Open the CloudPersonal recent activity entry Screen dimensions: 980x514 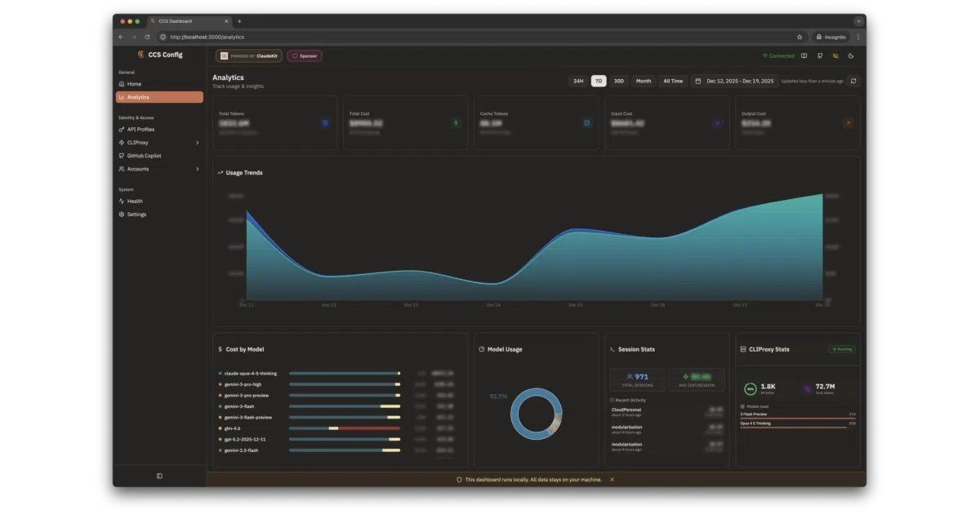[666, 412]
